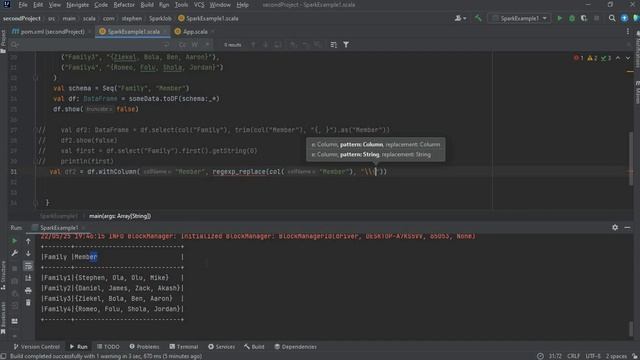The height and width of the screenshot is (360, 640).
Task: Close the SparkExample1.scala tab
Action: 165,31
